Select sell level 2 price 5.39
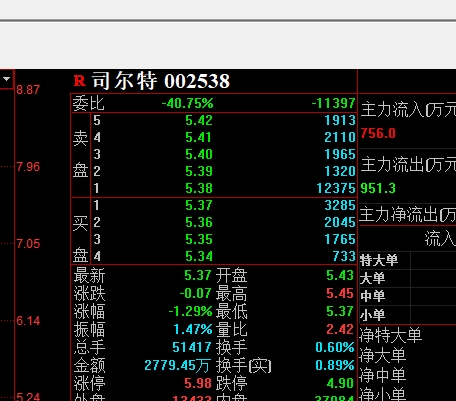 pyautogui.click(x=199, y=171)
